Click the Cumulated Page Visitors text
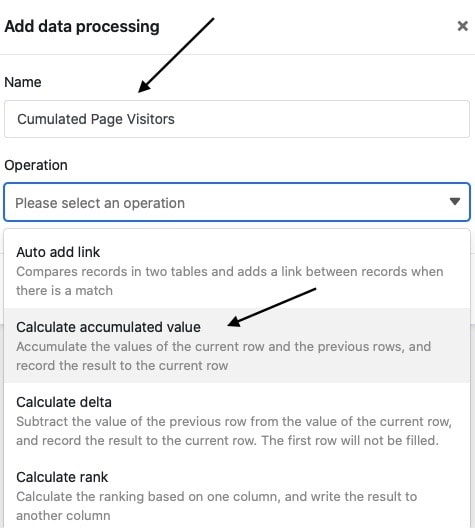 click(x=96, y=119)
